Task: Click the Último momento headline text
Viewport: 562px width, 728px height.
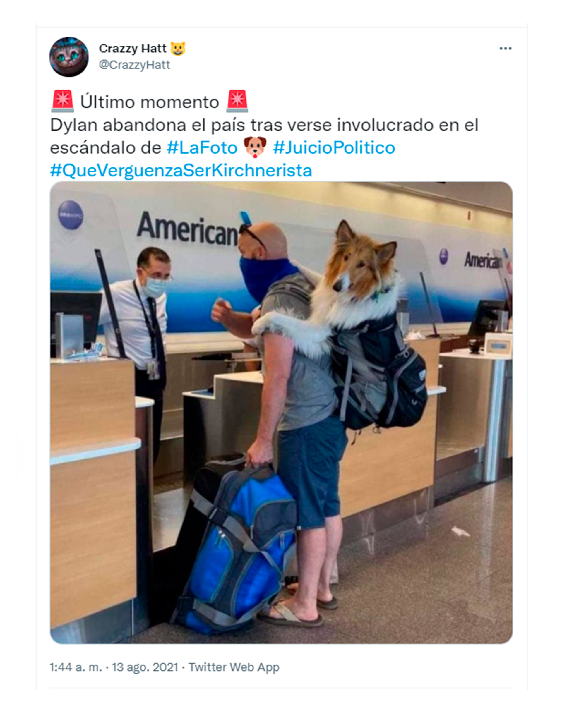Action: pyautogui.click(x=149, y=102)
